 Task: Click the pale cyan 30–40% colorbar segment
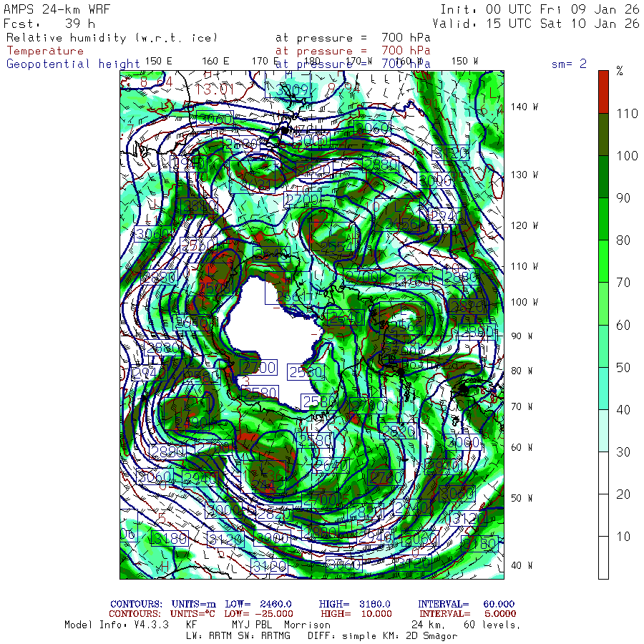[x=603, y=431]
